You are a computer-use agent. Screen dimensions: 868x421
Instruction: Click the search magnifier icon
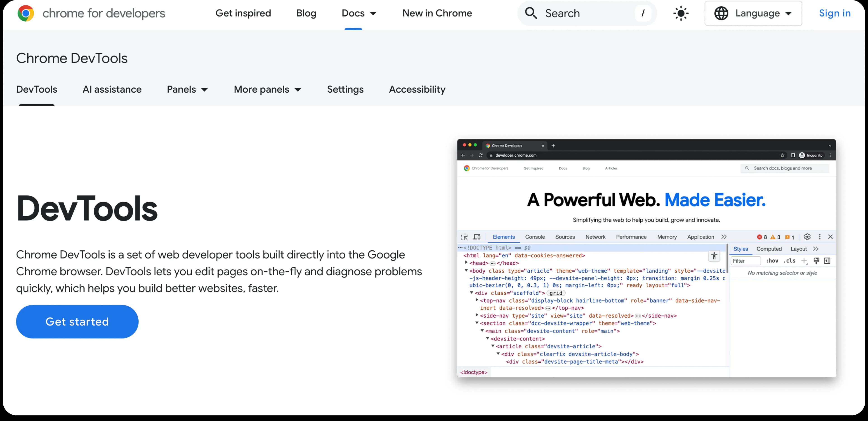tap(531, 13)
